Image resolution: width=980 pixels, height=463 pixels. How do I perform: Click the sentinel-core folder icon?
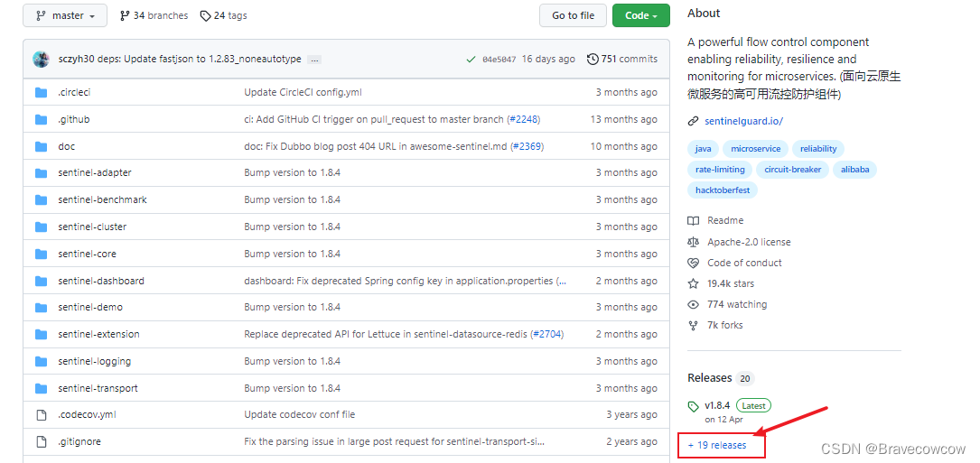coord(42,254)
